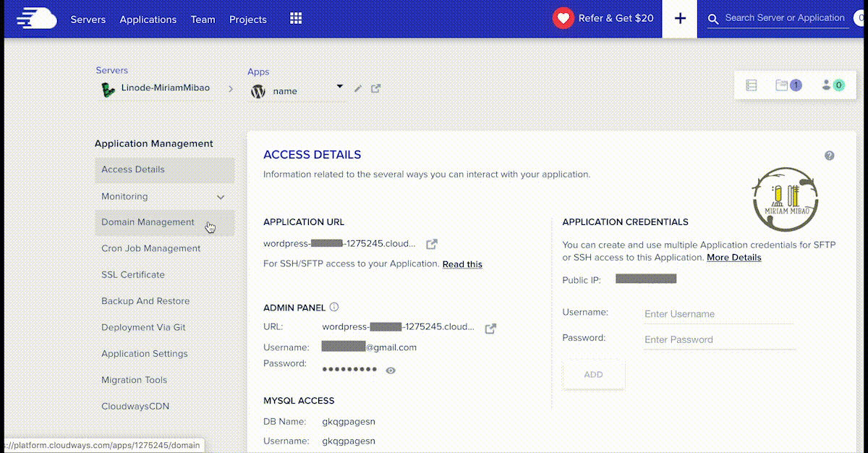
Task: Click the APPLICATION CREDENTIALS heading
Action: coord(626,222)
